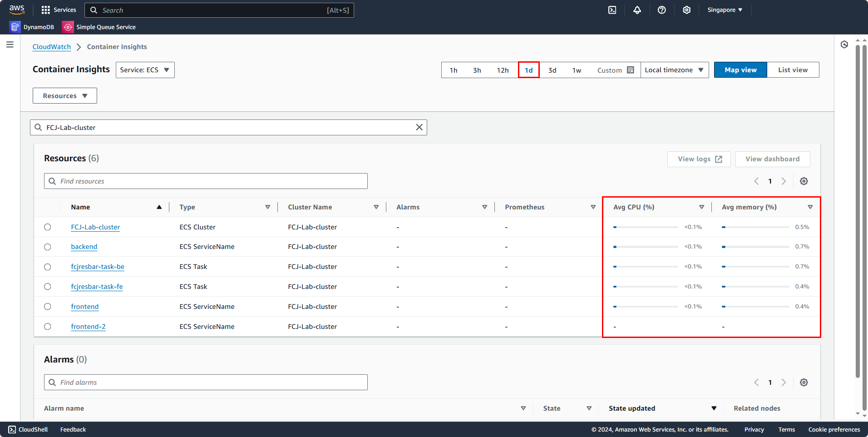Sort by Avg memory (%) column arrow
Viewport: 868px width, 437px height.
pos(810,207)
